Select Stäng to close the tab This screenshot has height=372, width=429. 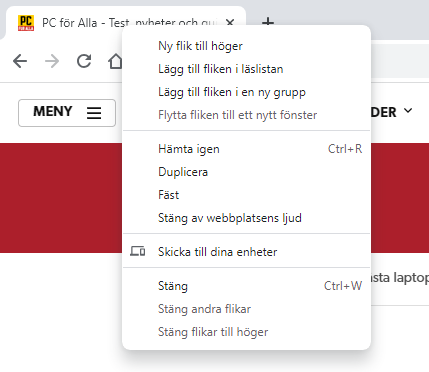click(247, 286)
